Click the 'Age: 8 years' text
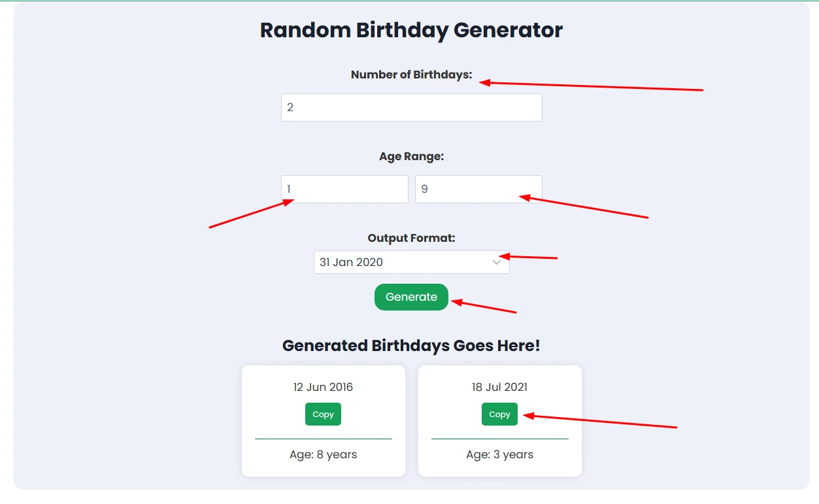The height and width of the screenshot is (504, 819). (323, 454)
